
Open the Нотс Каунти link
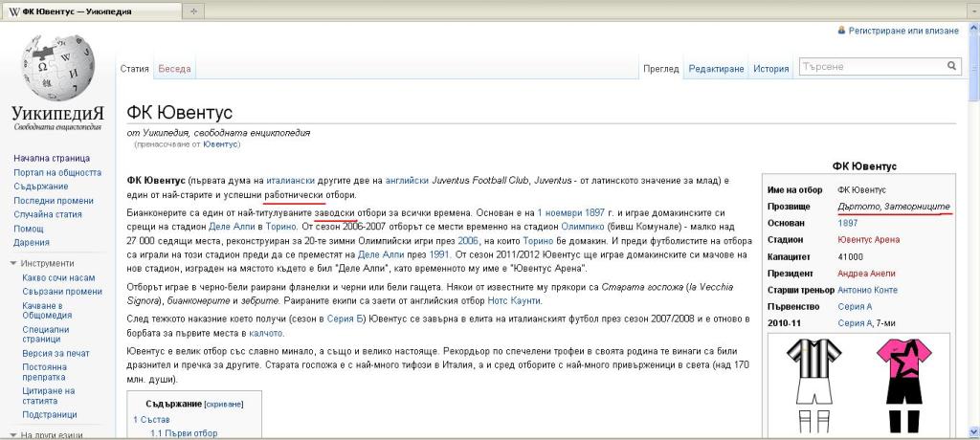[x=514, y=300]
